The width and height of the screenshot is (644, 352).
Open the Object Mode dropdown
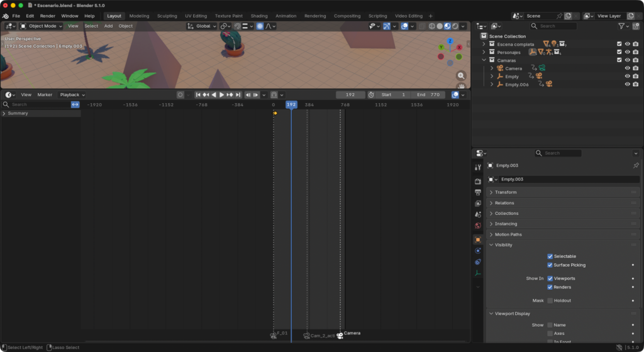42,26
